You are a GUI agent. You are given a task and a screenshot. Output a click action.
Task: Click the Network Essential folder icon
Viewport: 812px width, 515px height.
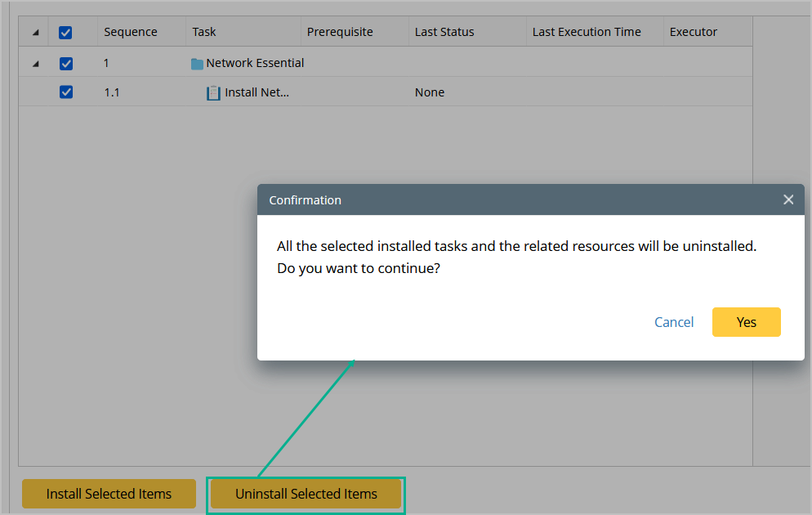(197, 64)
